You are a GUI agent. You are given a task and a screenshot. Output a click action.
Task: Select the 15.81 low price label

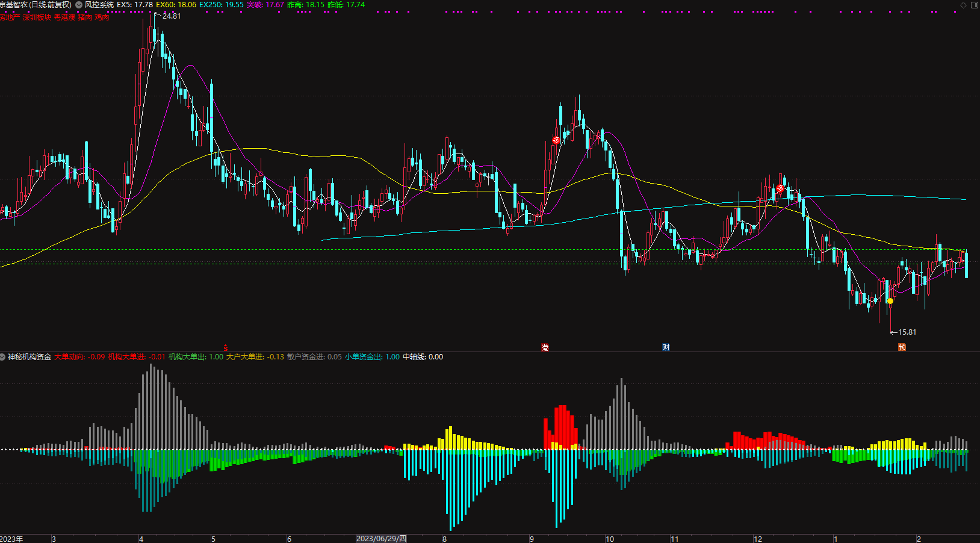point(907,332)
